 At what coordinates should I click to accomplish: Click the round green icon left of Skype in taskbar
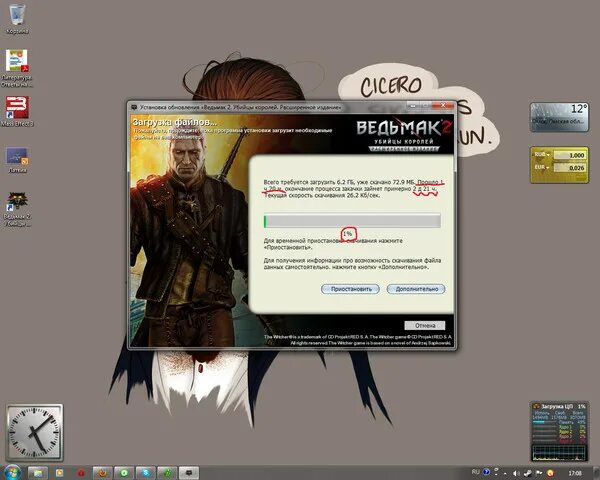(x=124, y=473)
